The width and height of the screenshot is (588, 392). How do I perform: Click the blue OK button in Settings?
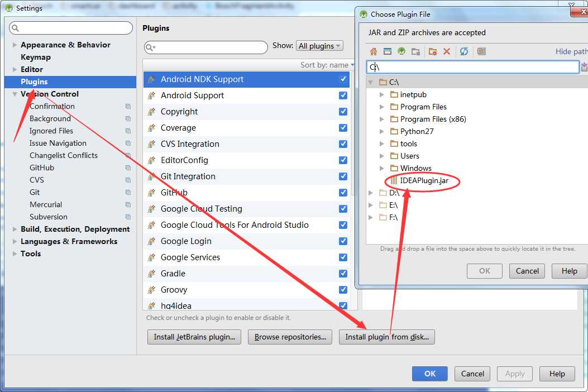coord(430,374)
